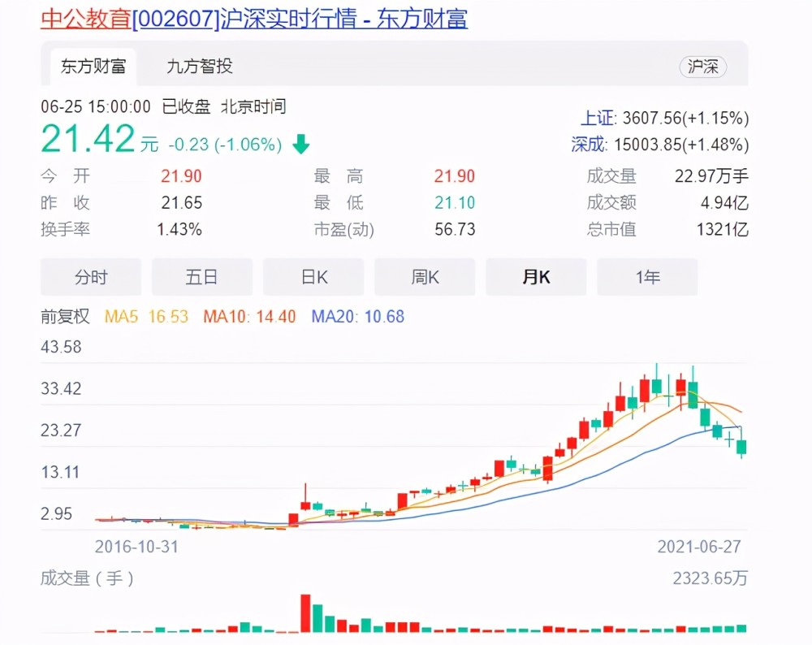Click the last green candlestick on chart

[741, 447]
